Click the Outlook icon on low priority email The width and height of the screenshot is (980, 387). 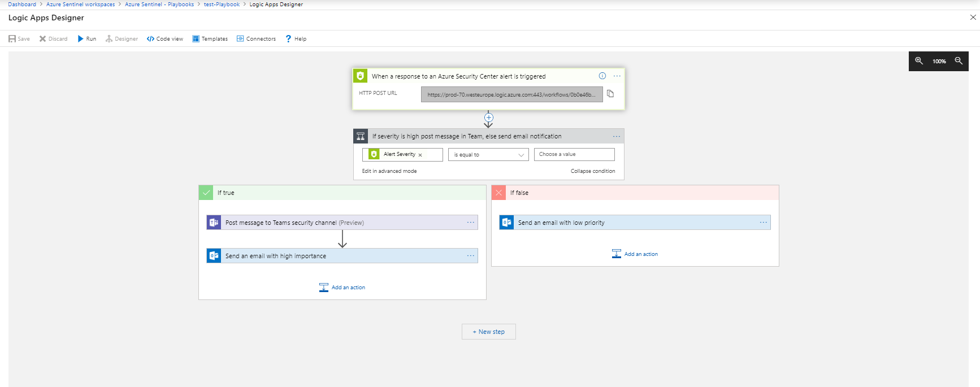click(x=506, y=223)
